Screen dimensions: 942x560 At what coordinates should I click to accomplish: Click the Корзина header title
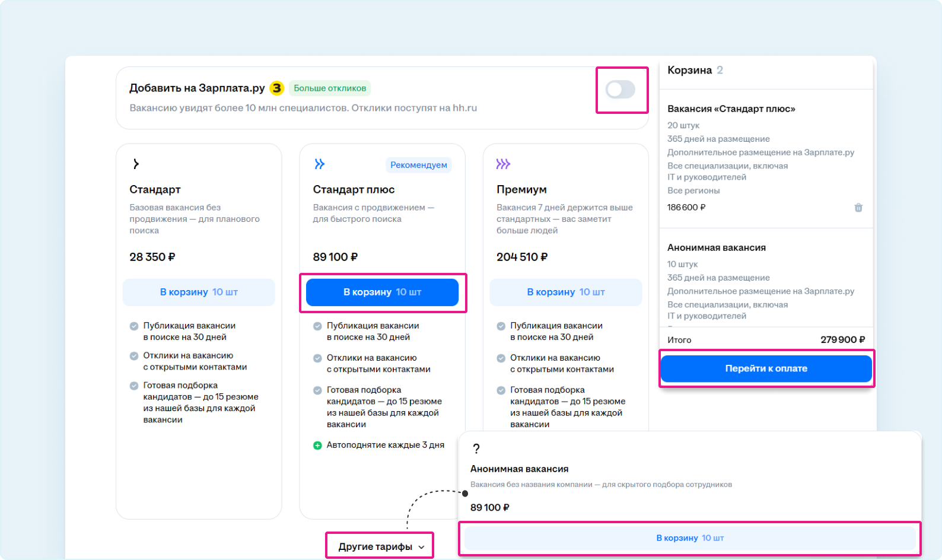[x=689, y=70]
